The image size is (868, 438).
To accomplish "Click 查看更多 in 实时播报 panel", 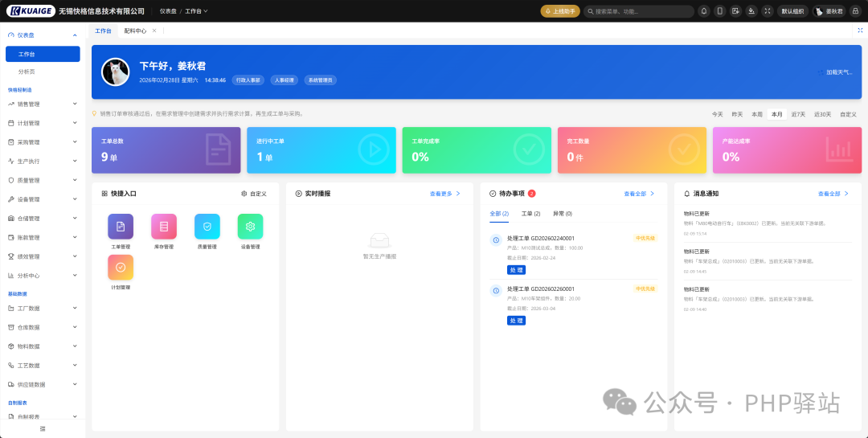I will pos(445,194).
